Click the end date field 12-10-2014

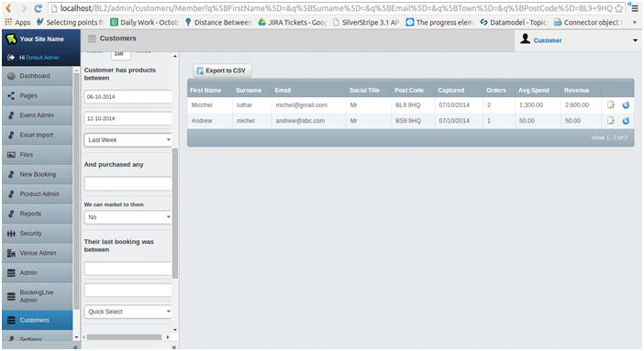tap(128, 118)
